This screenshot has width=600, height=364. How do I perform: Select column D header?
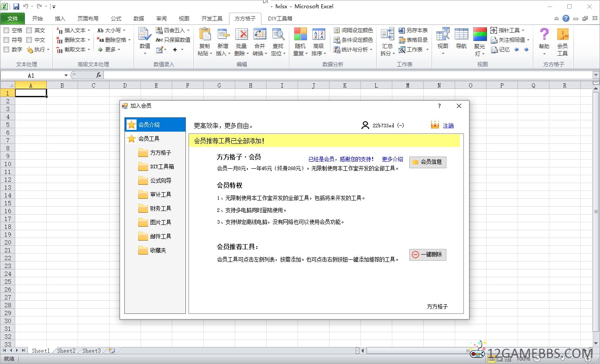click(x=125, y=85)
